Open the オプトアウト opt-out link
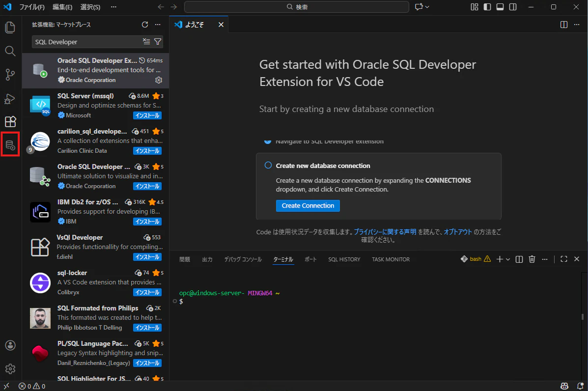The height and width of the screenshot is (391, 588). pos(458,232)
